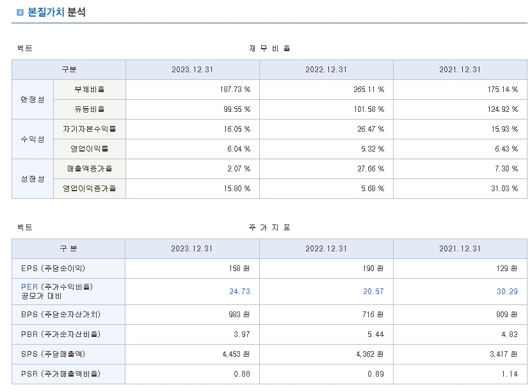532x392 pixels.
Task: Click the PBR value 4.82
Action: [510, 334]
